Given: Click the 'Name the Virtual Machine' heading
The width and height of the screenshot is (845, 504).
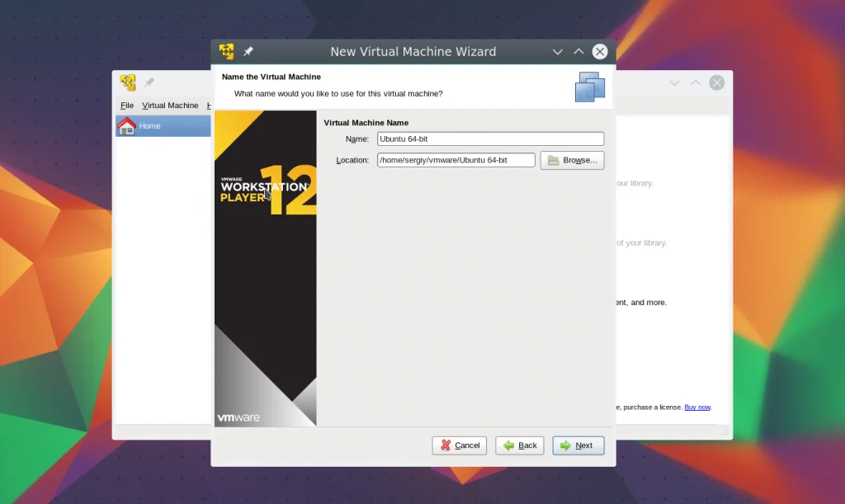Looking at the screenshot, I should tap(271, 77).
